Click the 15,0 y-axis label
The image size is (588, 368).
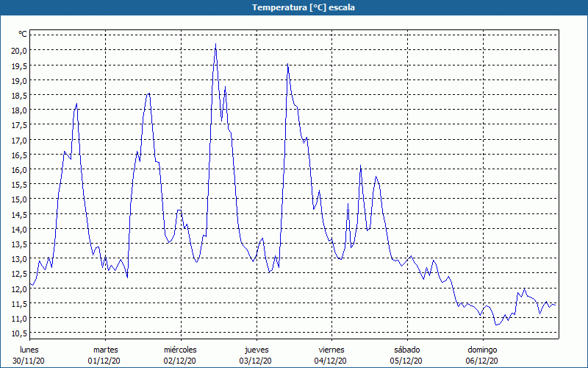point(19,199)
